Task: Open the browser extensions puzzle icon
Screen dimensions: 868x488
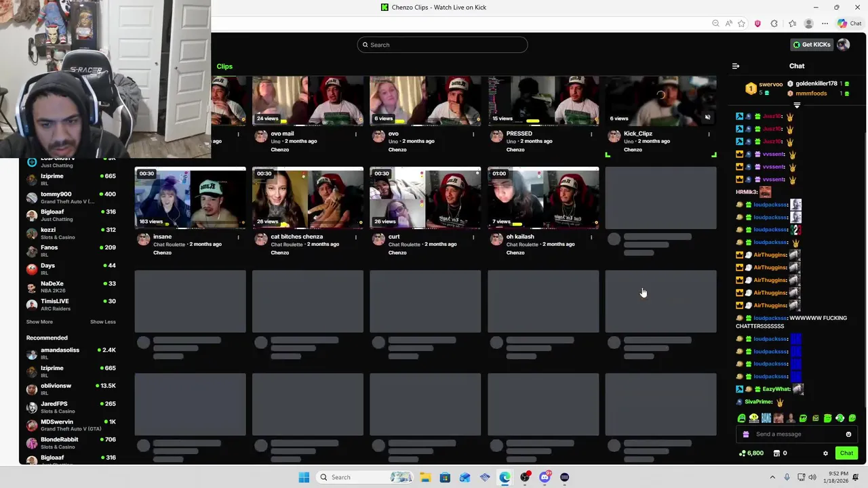Action: 774,24
